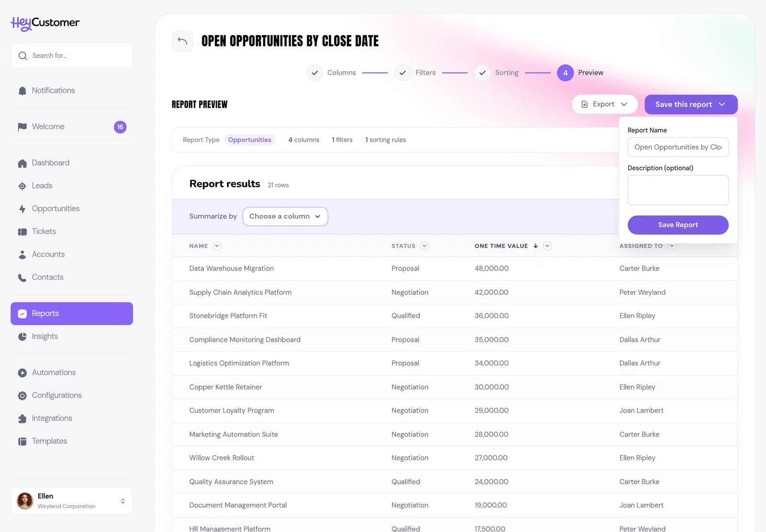Go to completed Columns step checkmark
The image size is (766, 532).
tap(315, 73)
